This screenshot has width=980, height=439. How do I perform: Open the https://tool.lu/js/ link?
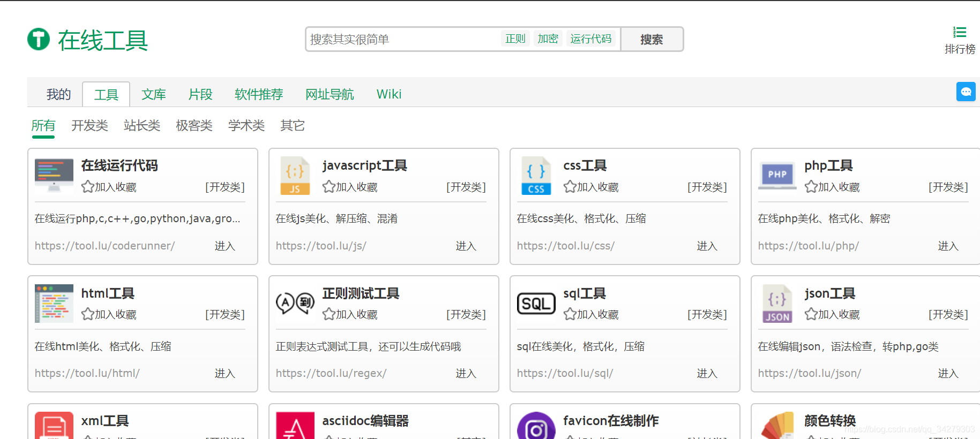coord(321,246)
